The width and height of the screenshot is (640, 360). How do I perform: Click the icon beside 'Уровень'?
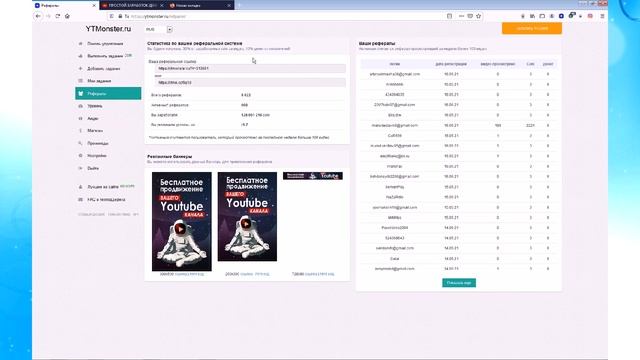[x=80, y=106]
